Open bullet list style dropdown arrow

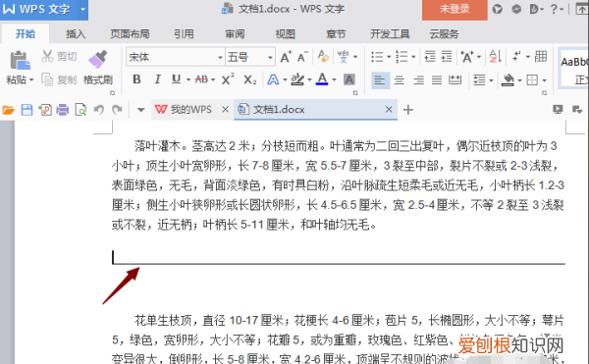point(389,58)
